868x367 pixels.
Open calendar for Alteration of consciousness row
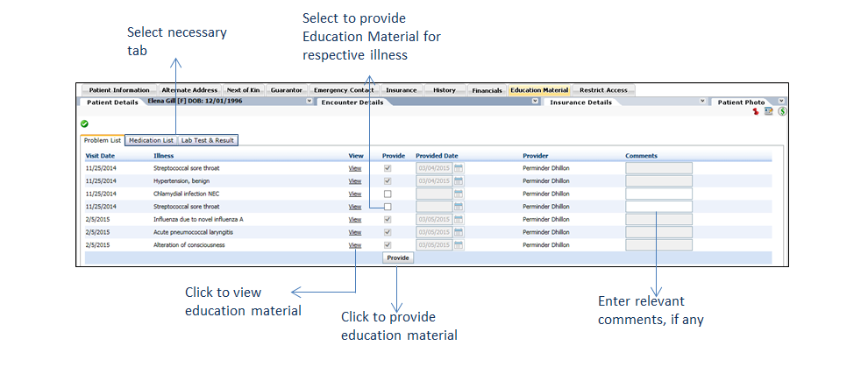pyautogui.click(x=459, y=246)
